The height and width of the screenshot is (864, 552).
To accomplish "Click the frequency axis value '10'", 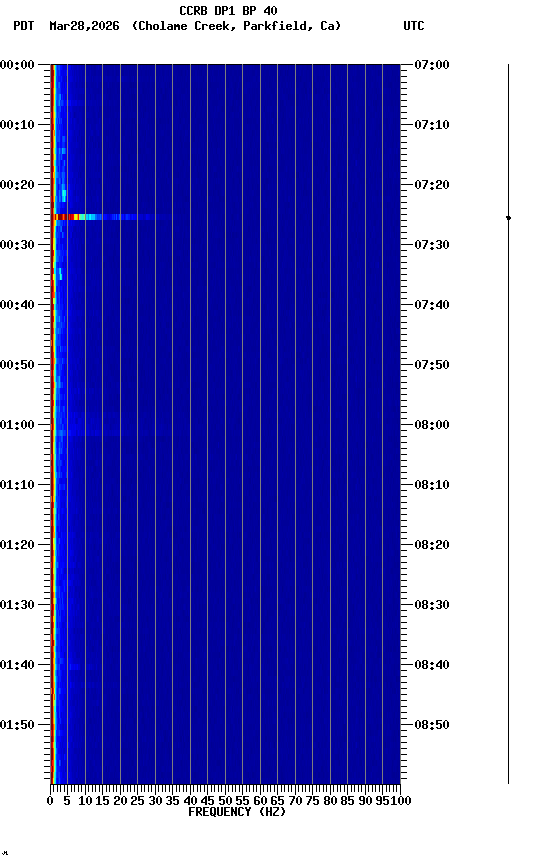I will [85, 801].
